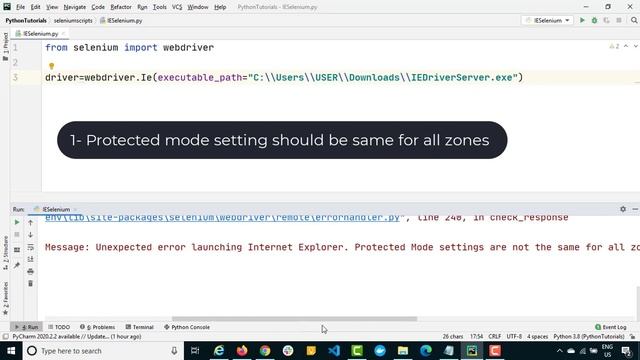640x360 pixels.
Task: Jump to next highlighted error arrow
Action: [x=636, y=47]
